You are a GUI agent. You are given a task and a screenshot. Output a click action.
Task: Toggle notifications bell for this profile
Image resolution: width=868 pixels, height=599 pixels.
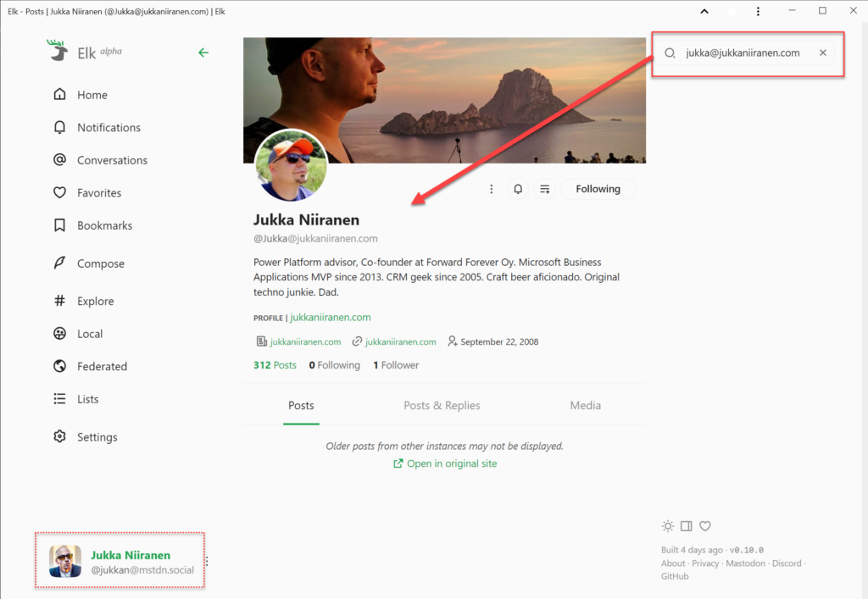point(518,189)
